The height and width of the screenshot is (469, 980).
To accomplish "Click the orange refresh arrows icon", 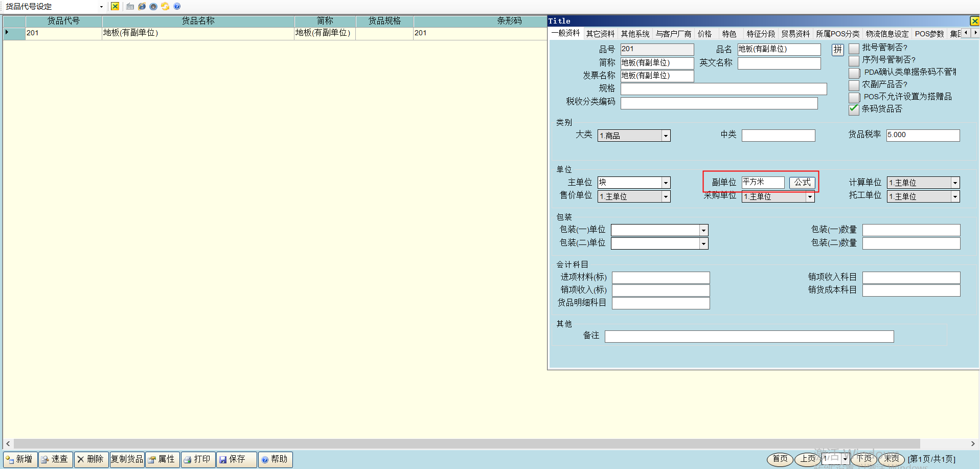I will (x=165, y=7).
